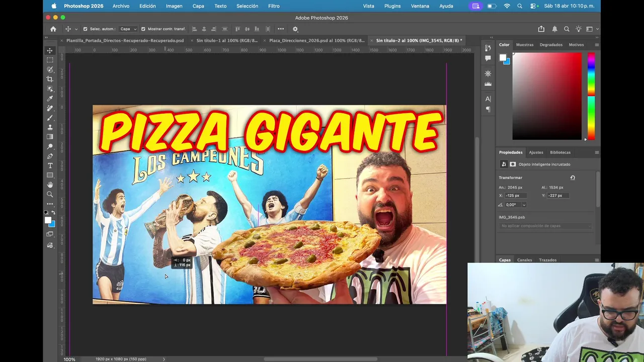Image resolution: width=644 pixels, height=362 pixels.
Task: Switch to the Ajustes tab
Action: pyautogui.click(x=536, y=152)
